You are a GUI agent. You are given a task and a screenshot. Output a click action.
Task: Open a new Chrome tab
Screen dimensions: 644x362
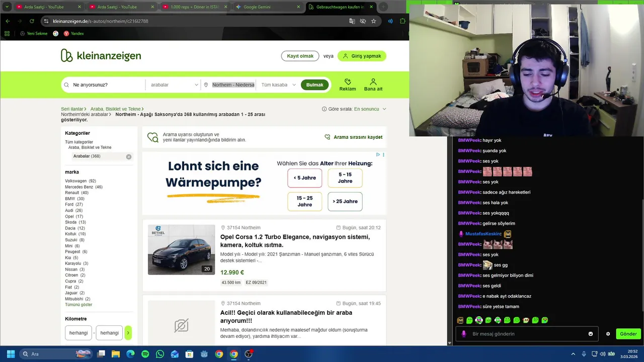pyautogui.click(x=383, y=7)
